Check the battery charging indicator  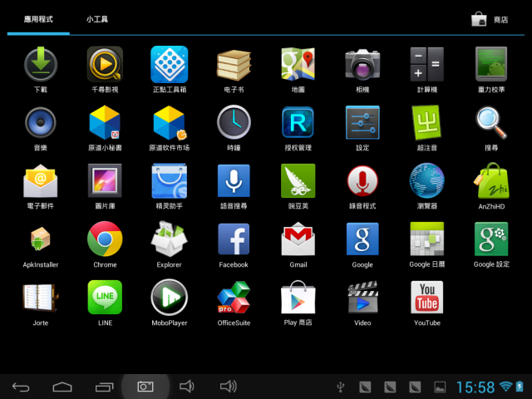tap(520, 387)
